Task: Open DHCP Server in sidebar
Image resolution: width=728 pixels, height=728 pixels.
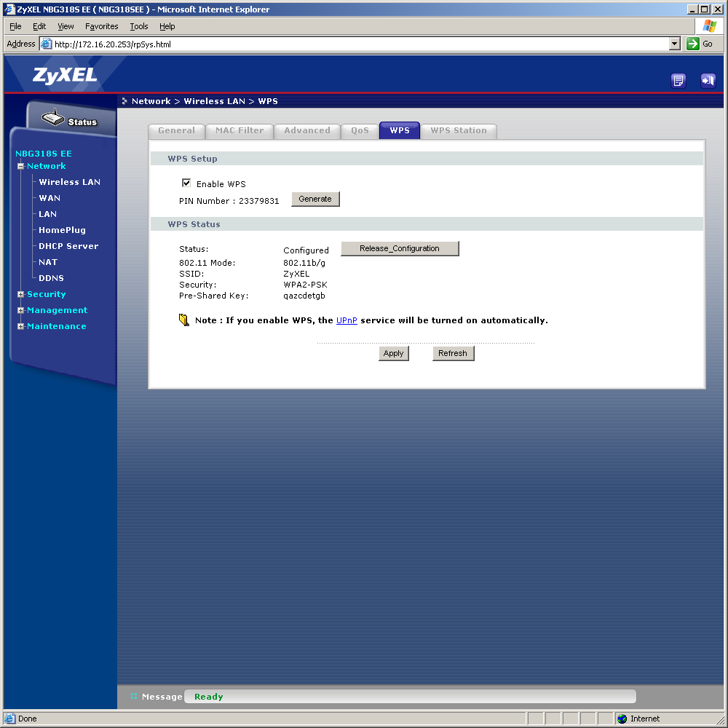Action: coord(68,246)
